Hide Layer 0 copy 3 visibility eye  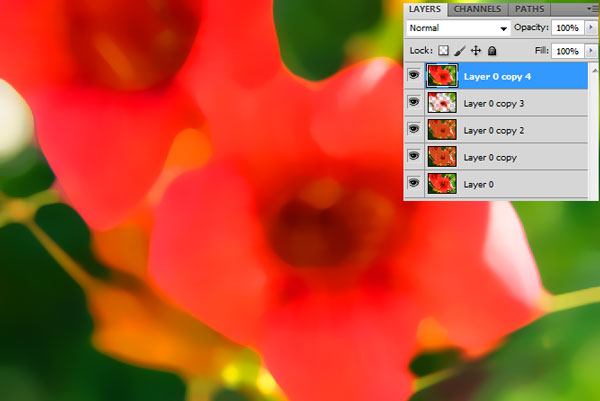(x=414, y=102)
